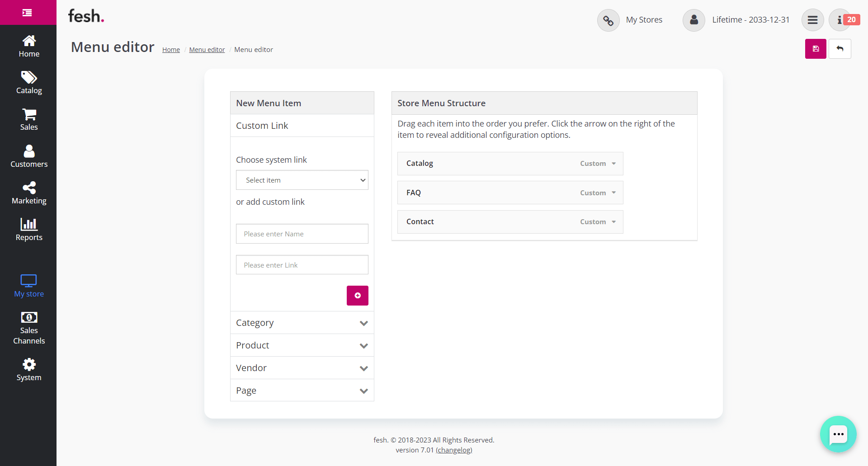The width and height of the screenshot is (868, 466).
Task: Focus the Please enter Name field
Action: pyautogui.click(x=302, y=234)
